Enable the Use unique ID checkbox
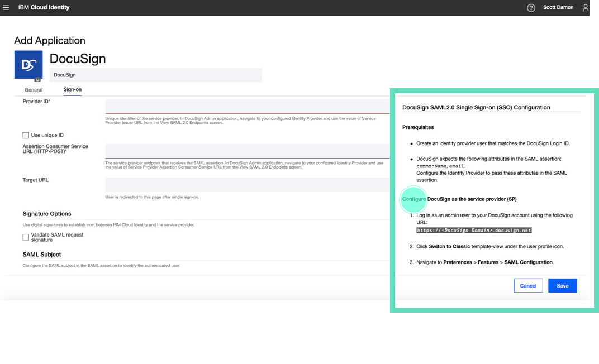The height and width of the screenshot is (364, 599). tap(26, 136)
